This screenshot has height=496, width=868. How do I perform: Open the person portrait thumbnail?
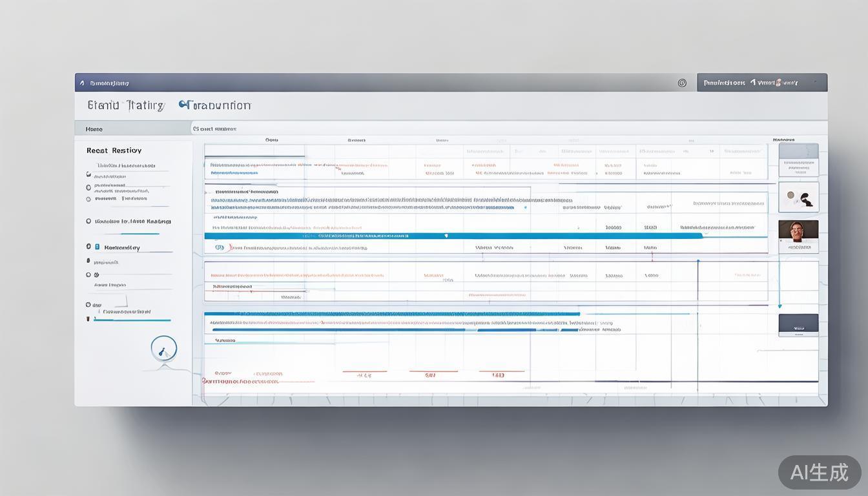pos(798,234)
